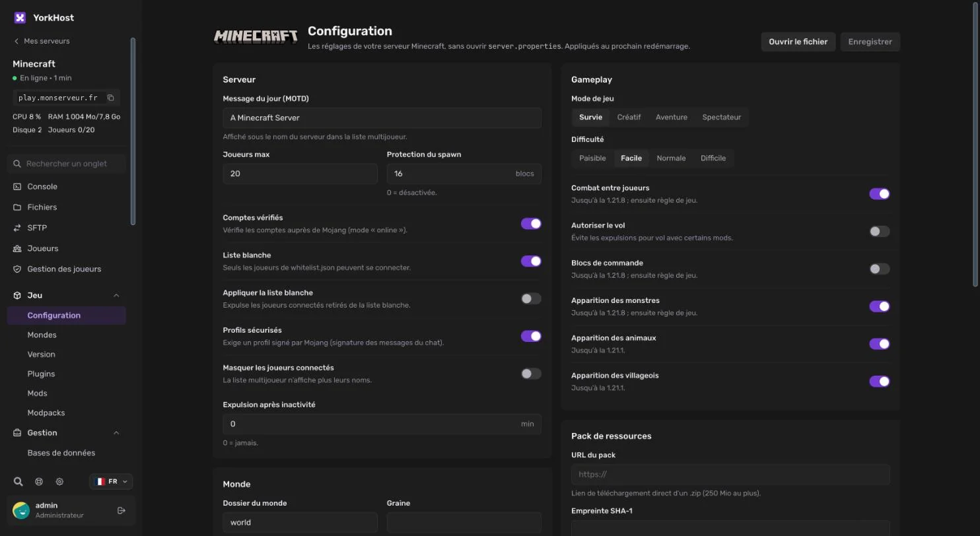980x536 pixels.
Task: Toggle the Profils sécurisés switch
Action: point(531,337)
